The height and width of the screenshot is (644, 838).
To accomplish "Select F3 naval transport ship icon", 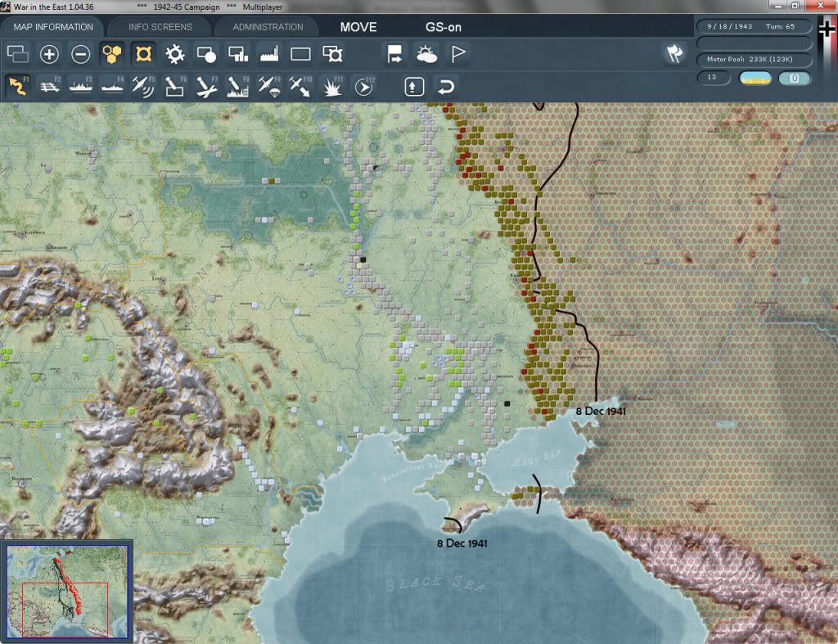I will 81,86.
